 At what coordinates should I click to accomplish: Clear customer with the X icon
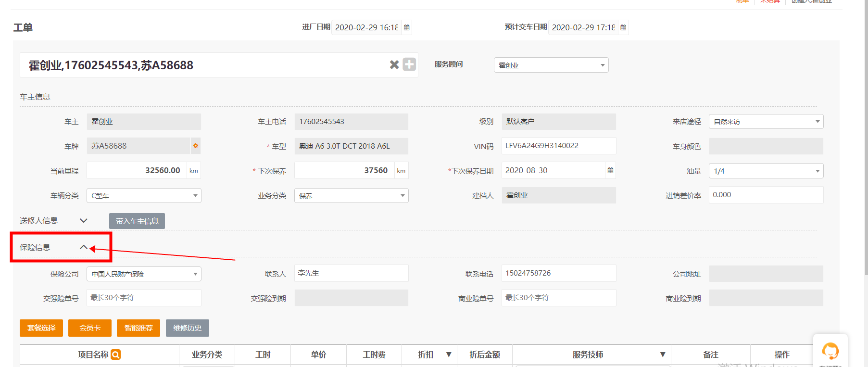tap(394, 64)
